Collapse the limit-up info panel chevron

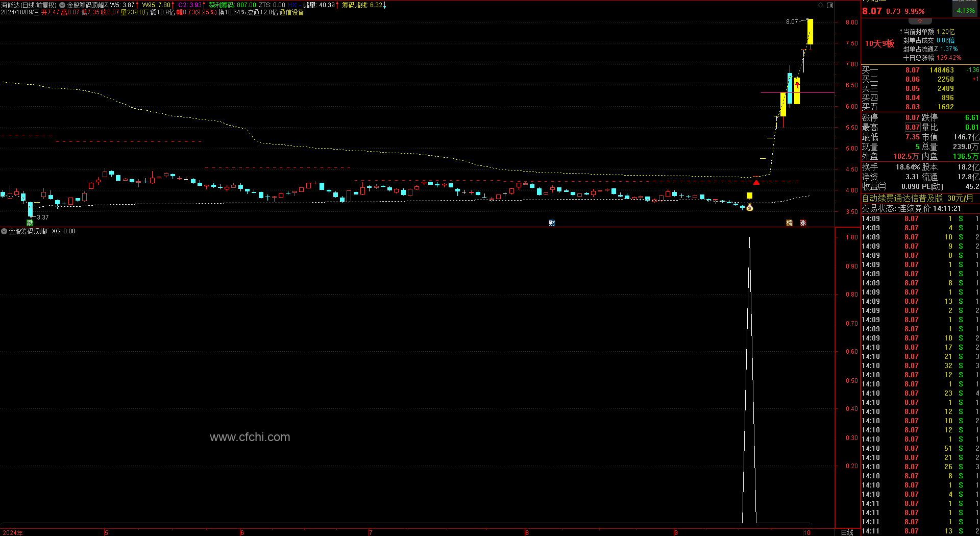(x=920, y=21)
